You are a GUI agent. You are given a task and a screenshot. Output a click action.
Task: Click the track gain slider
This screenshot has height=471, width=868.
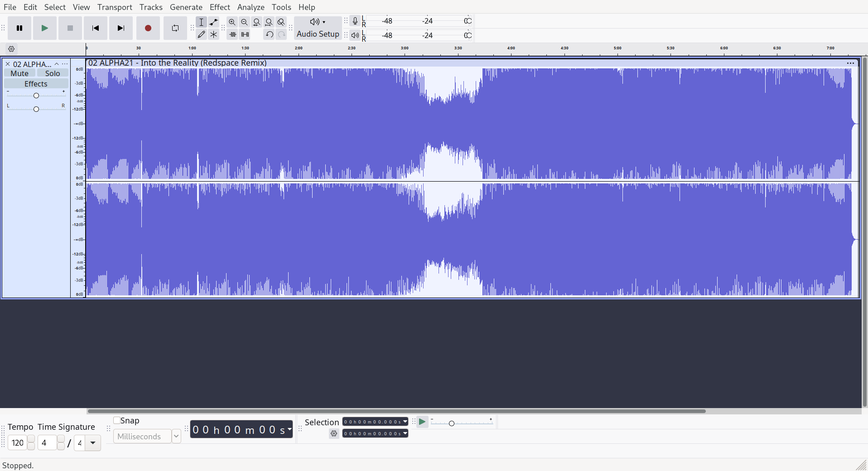36,95
